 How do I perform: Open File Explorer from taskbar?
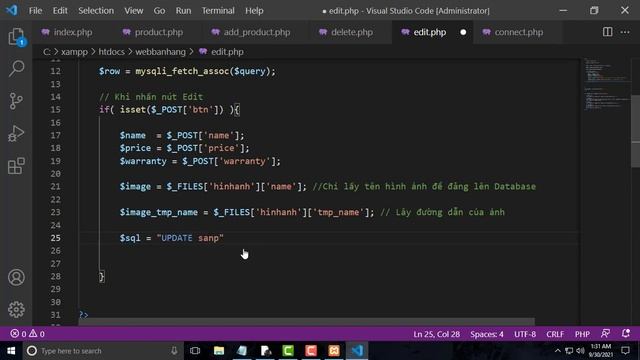(219, 351)
